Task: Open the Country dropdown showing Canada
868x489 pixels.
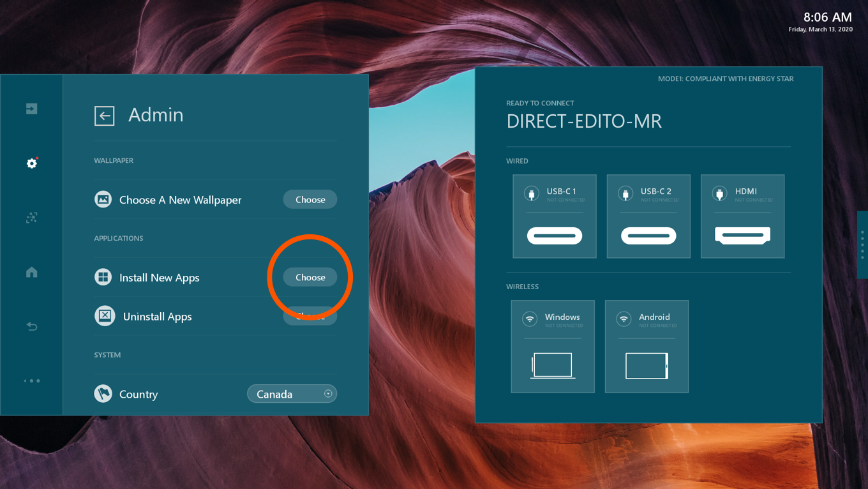Action: click(x=292, y=394)
